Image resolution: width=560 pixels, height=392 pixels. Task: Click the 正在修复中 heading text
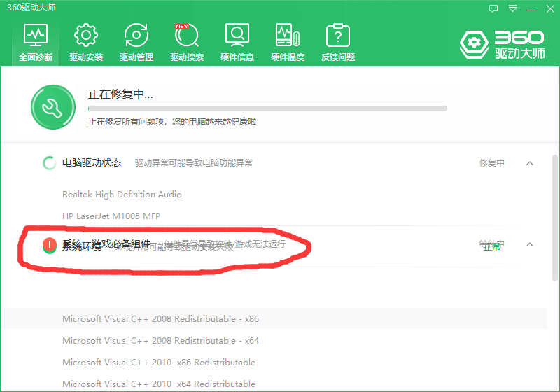click(x=120, y=94)
